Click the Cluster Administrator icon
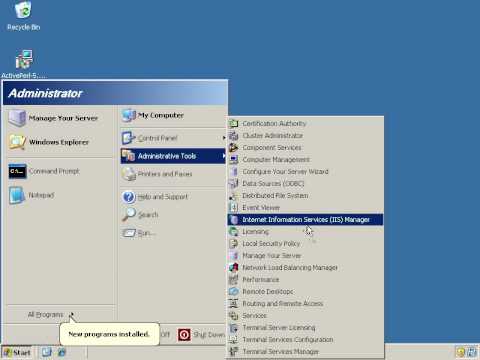The width and height of the screenshot is (480, 360). point(234,135)
